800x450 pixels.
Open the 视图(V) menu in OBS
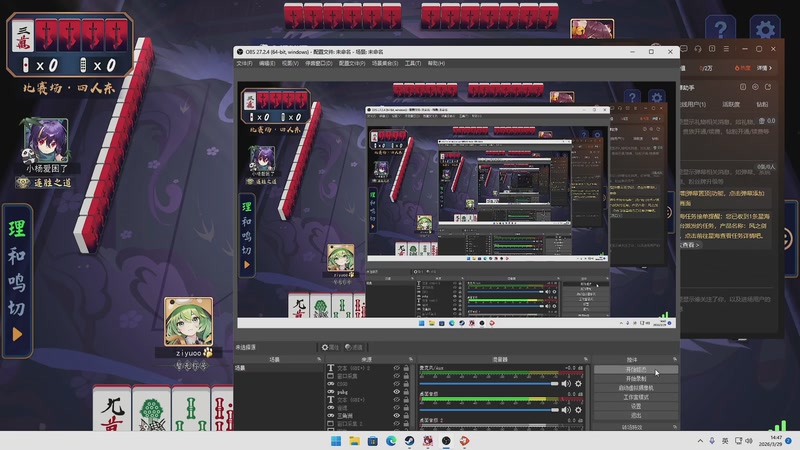click(x=290, y=63)
